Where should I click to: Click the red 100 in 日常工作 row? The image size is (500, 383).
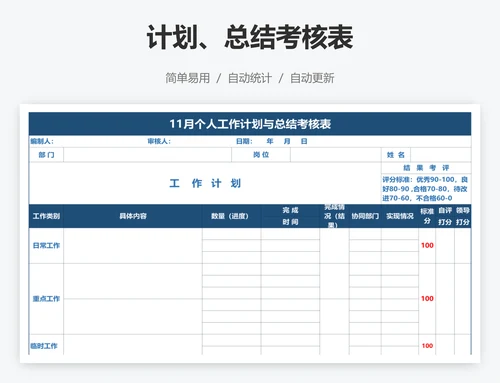pos(427,246)
